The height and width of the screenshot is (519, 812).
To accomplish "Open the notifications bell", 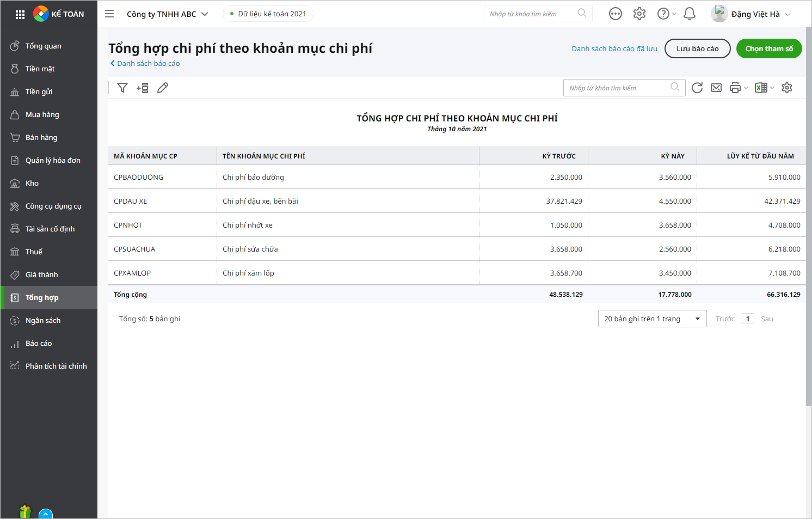I will pyautogui.click(x=690, y=14).
